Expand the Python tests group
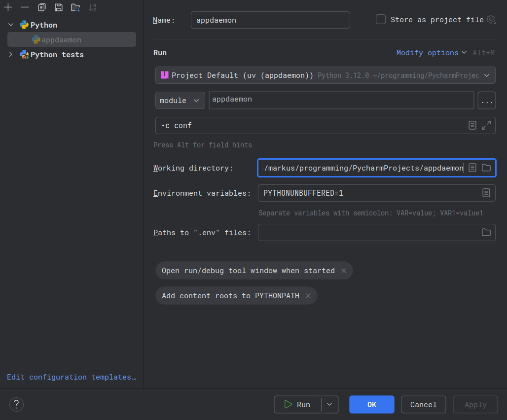507x420 pixels. (x=11, y=55)
